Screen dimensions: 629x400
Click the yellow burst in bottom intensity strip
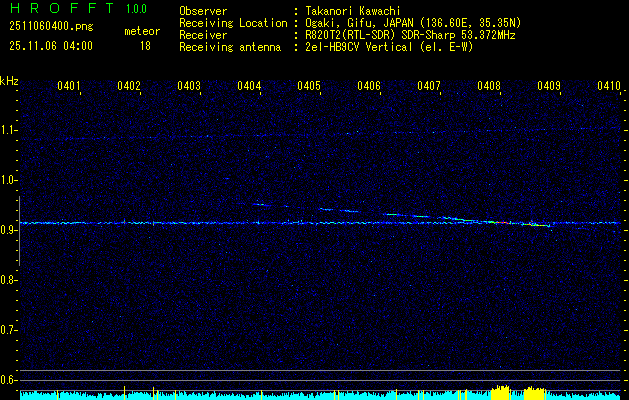[x=500, y=391]
